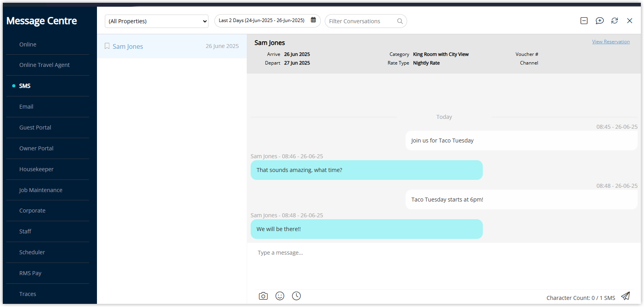
Task: Open Online Travel Agent messages
Action: click(45, 65)
